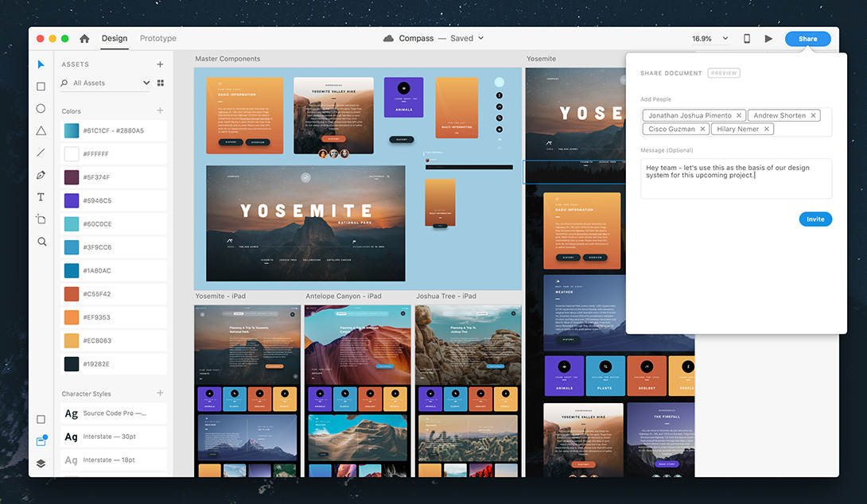
Task: Select the Antelope Canyon - iPad artboard title
Action: tap(344, 297)
